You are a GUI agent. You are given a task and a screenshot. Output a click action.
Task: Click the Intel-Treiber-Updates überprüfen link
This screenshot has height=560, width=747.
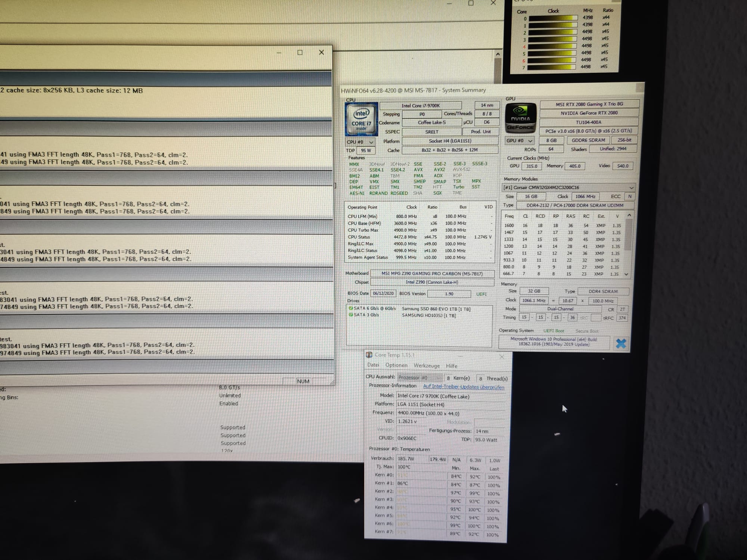pos(463,387)
